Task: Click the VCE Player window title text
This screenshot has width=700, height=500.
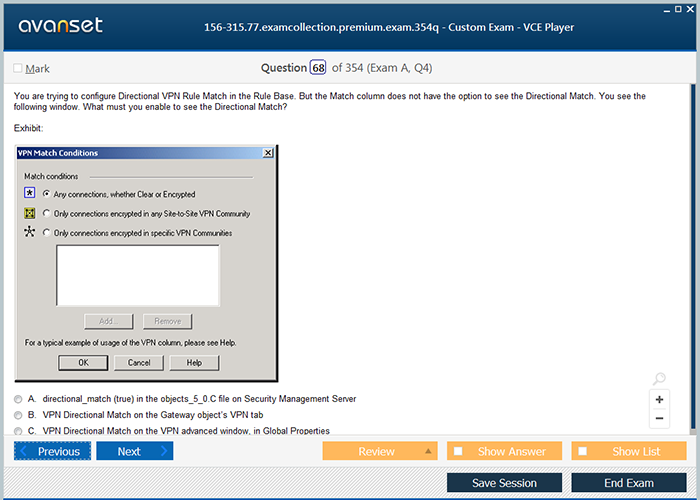Action: tap(389, 27)
